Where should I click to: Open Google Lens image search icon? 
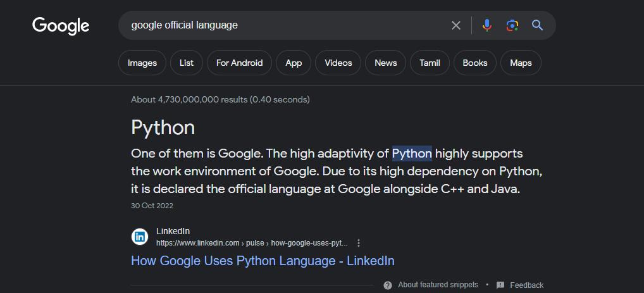click(x=512, y=25)
